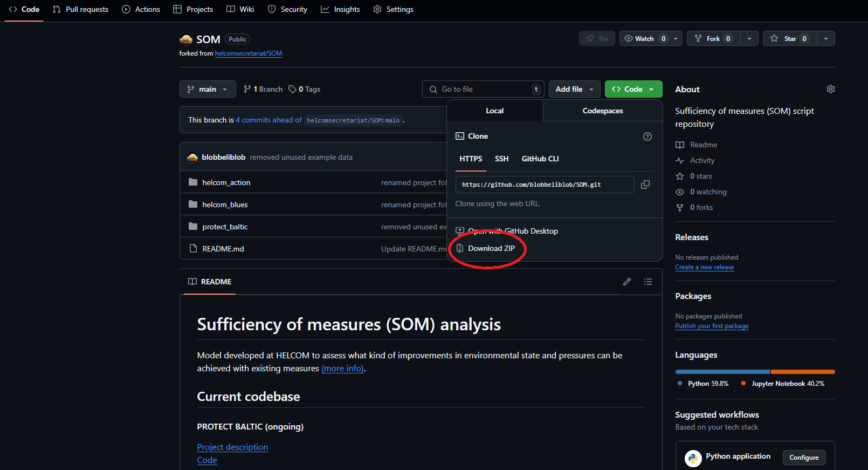Open the Projects tab
Image resolution: width=868 pixels, height=470 pixels.
click(x=193, y=9)
